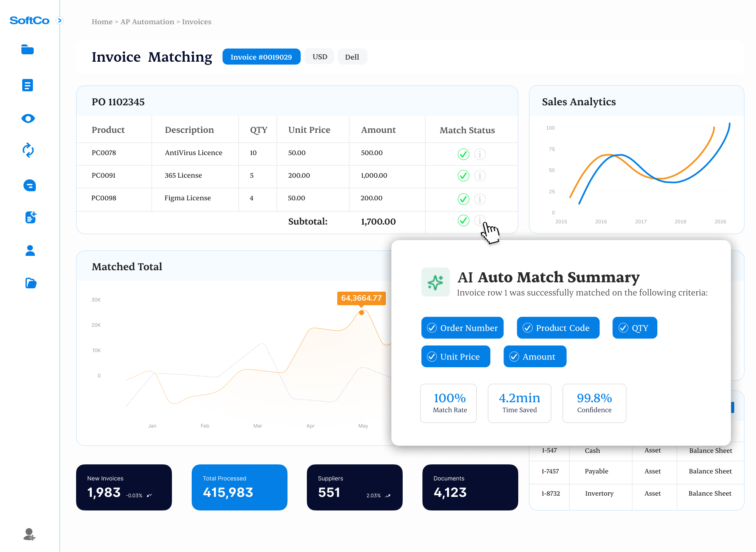Open the user profile sidebar icon

[x=30, y=250]
